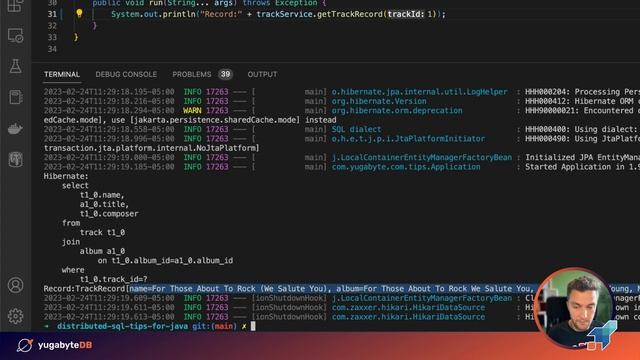The width and height of the screenshot is (640, 360).
Task: Switch to the TERMINAL tab
Action: pos(62,74)
